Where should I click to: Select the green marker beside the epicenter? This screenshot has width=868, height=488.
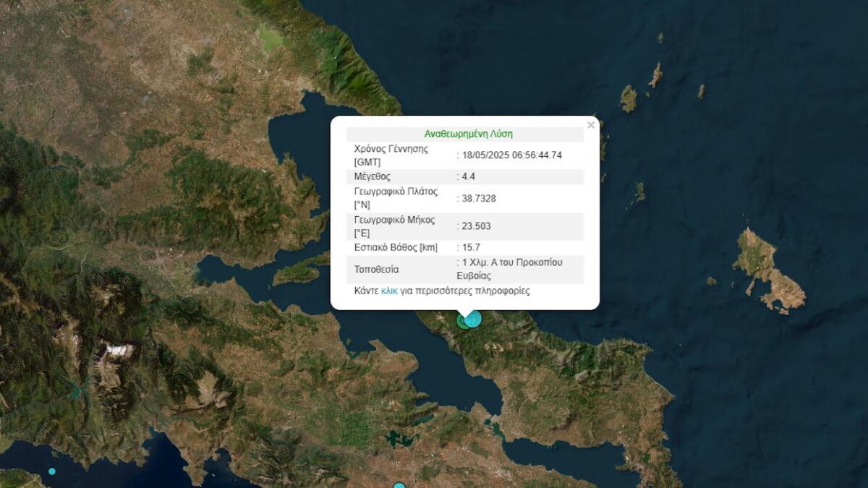[462, 321]
